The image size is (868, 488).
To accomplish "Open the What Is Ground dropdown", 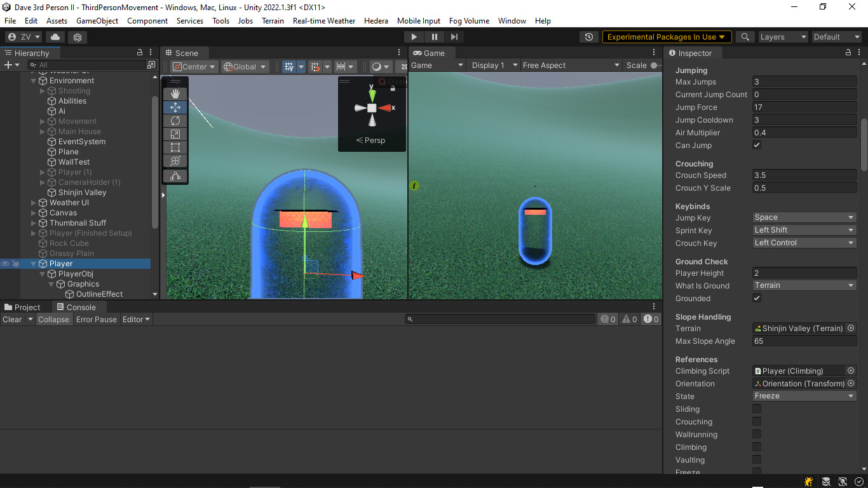I will 804,285.
